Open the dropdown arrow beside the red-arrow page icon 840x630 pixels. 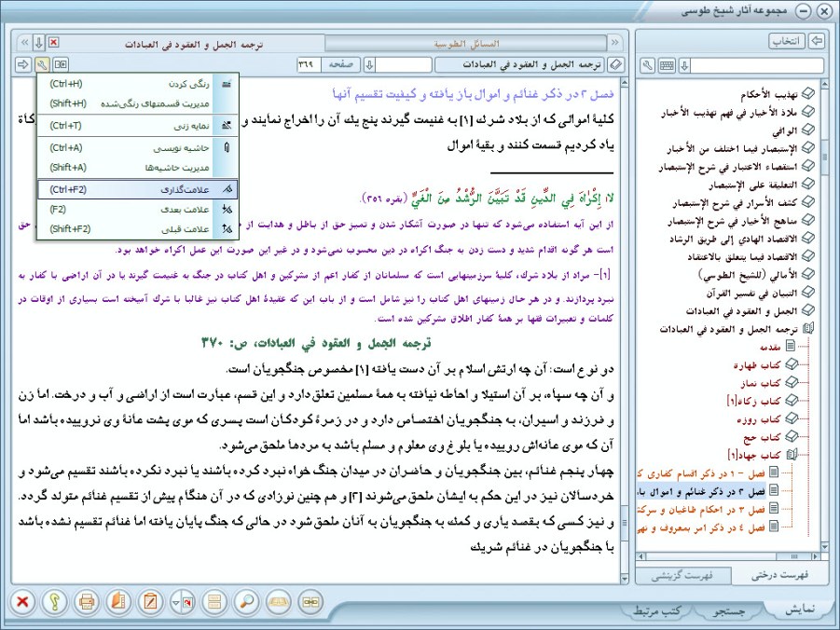tap(175, 602)
